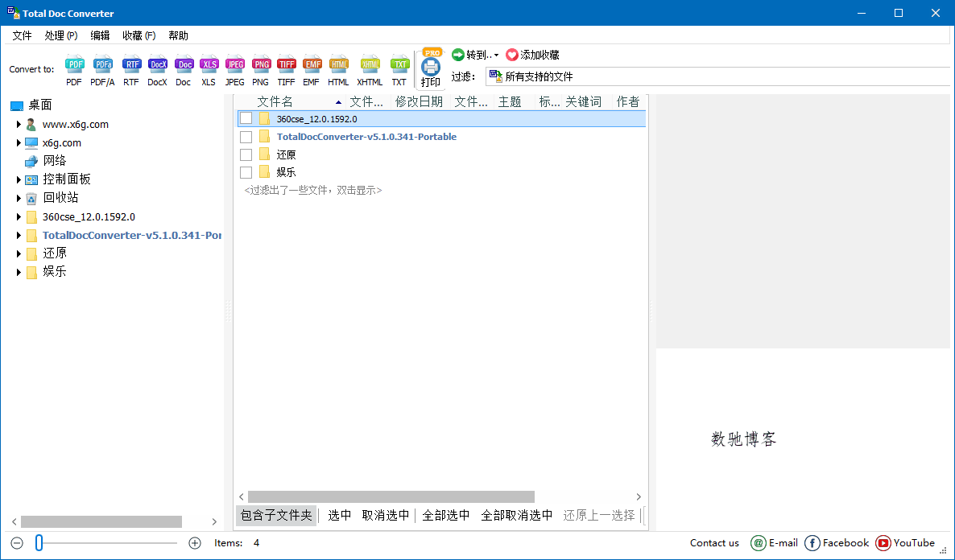Click the heart icon for 添加收藏

coord(511,55)
